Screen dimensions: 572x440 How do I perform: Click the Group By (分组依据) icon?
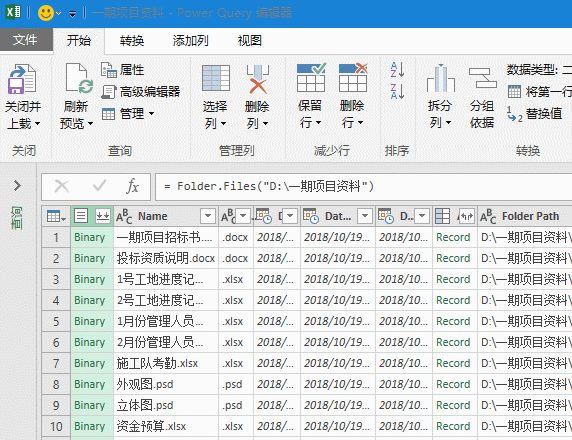click(x=482, y=78)
